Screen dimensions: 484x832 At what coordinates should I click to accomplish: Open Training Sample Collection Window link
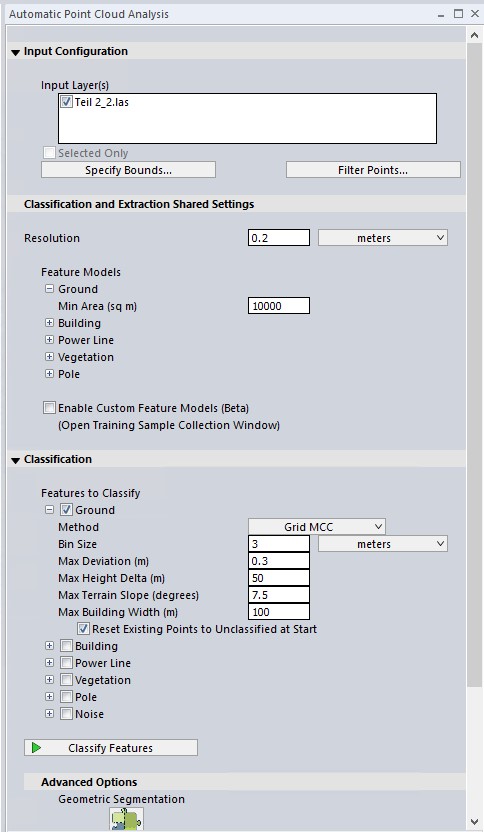[169, 425]
